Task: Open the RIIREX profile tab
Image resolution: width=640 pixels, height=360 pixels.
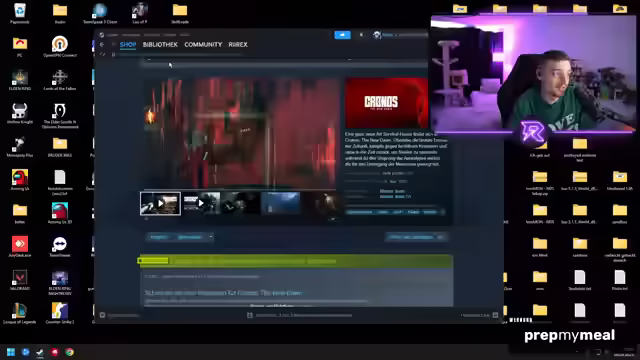Action: click(238, 44)
